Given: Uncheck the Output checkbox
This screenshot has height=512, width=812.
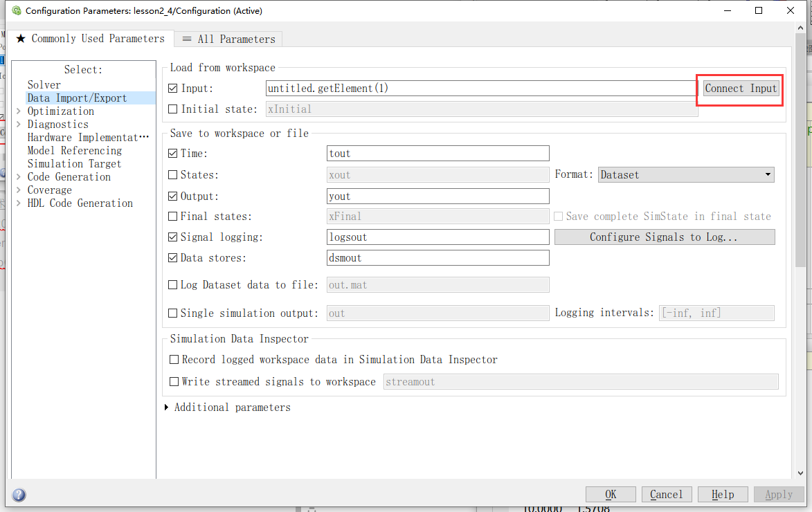Looking at the screenshot, I should [x=173, y=196].
